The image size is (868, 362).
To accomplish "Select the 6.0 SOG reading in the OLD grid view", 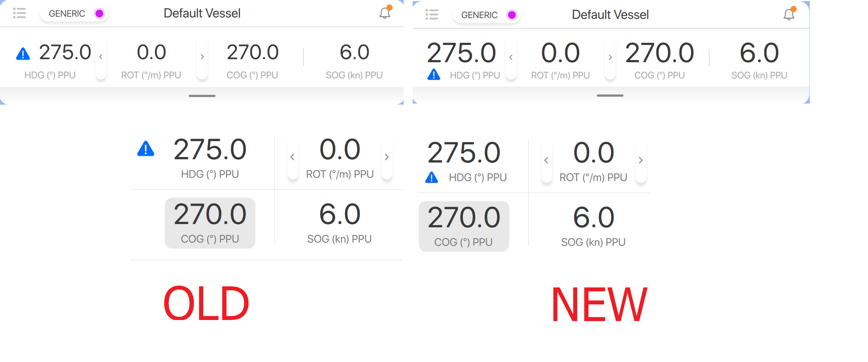I will click(340, 214).
